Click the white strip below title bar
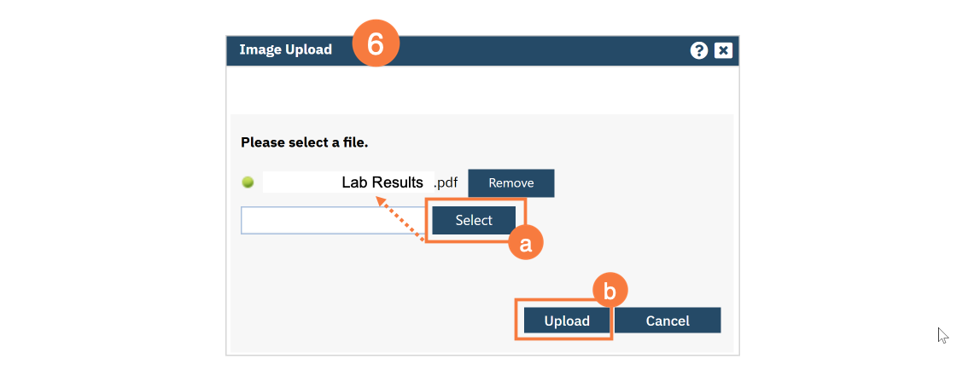980x376 pixels. coord(482,90)
